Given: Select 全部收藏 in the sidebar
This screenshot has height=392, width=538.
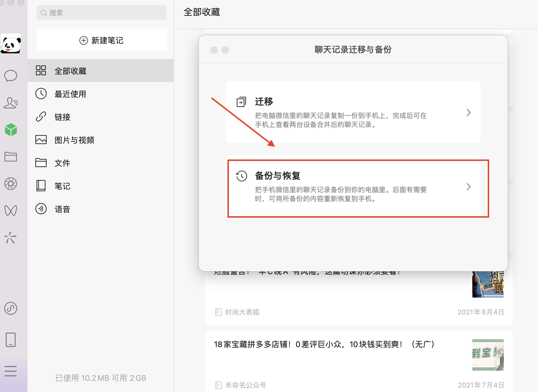Looking at the screenshot, I should [x=70, y=71].
